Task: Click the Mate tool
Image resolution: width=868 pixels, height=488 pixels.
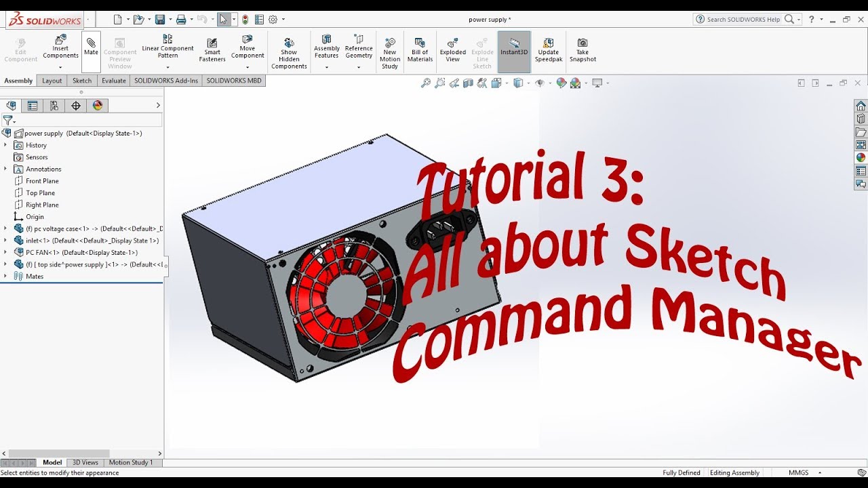Action: click(x=91, y=52)
